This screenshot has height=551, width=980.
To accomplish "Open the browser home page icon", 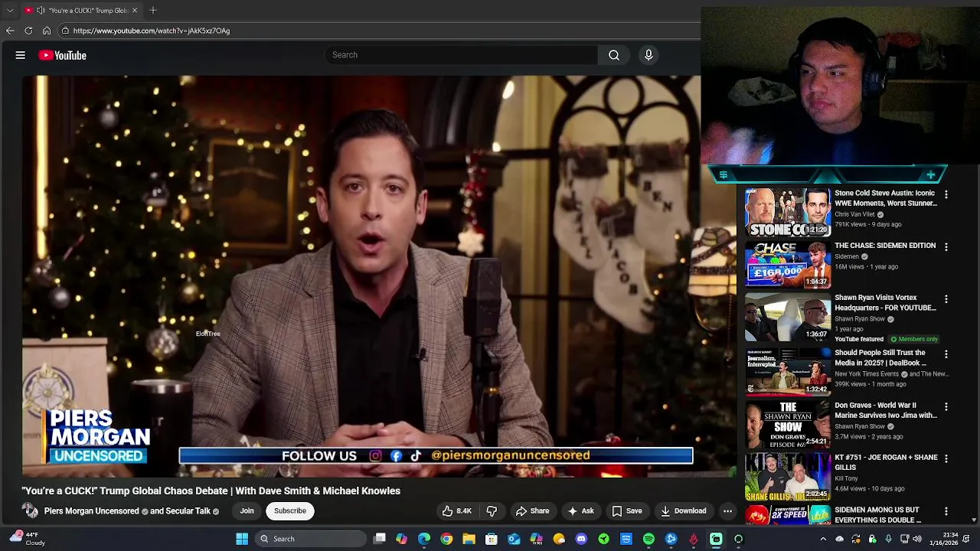I will [x=47, y=31].
